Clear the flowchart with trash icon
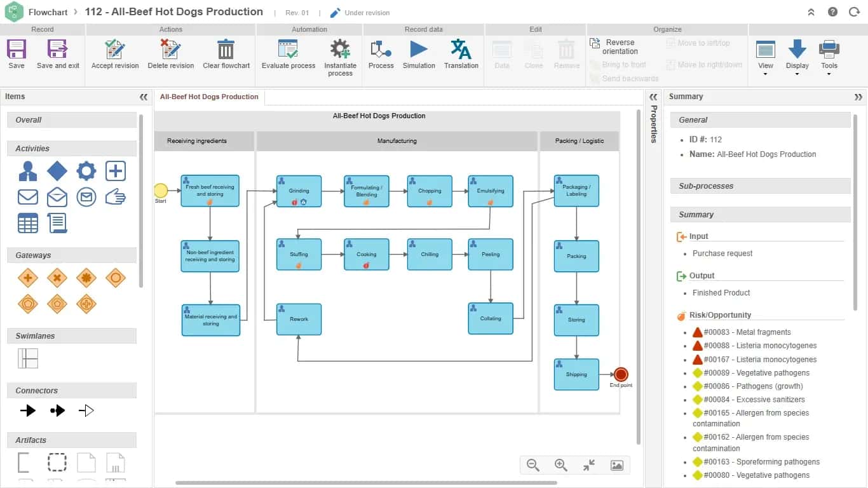The height and width of the screenshot is (488, 868). click(x=226, y=50)
